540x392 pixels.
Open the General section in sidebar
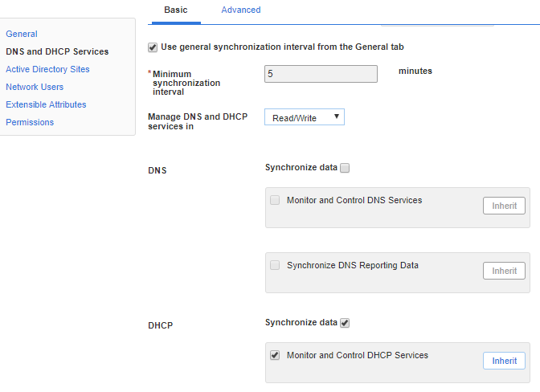pos(22,34)
